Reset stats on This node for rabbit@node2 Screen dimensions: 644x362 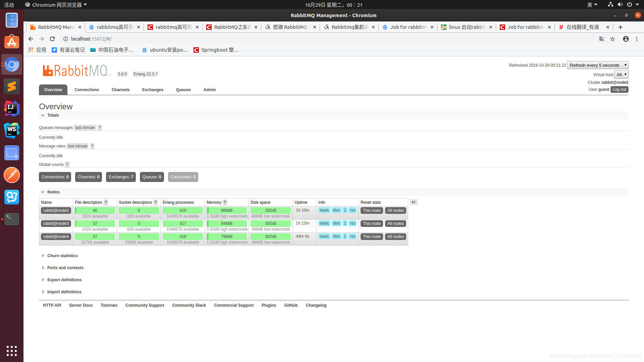pyautogui.click(x=372, y=210)
